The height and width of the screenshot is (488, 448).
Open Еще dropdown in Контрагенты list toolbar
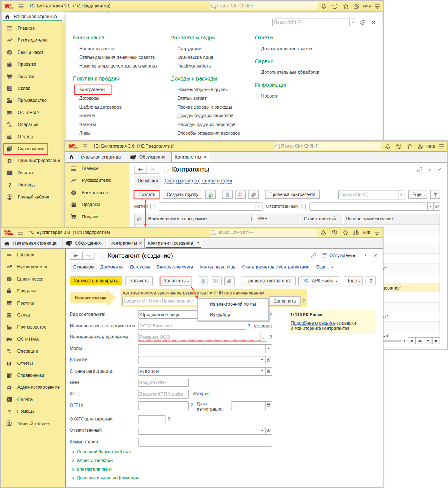tap(418, 195)
